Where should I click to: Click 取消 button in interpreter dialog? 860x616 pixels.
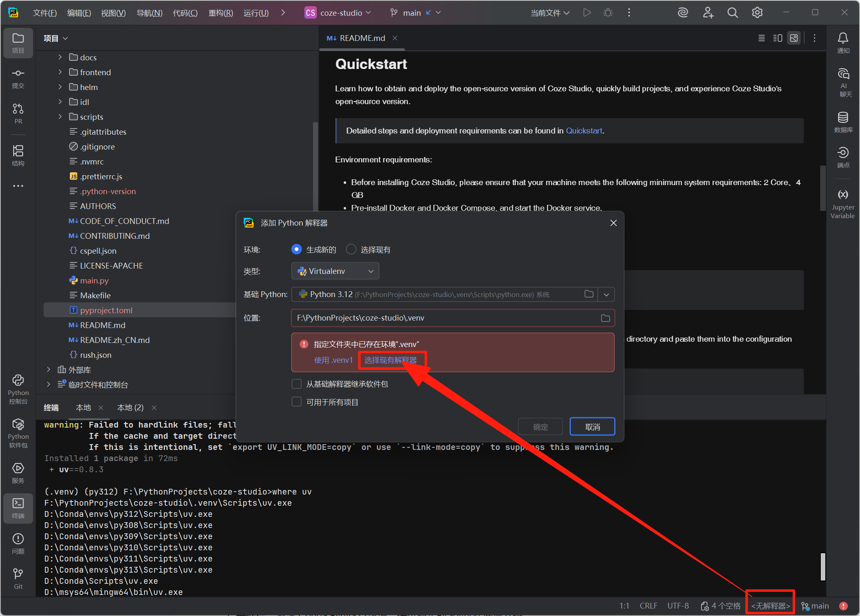592,426
